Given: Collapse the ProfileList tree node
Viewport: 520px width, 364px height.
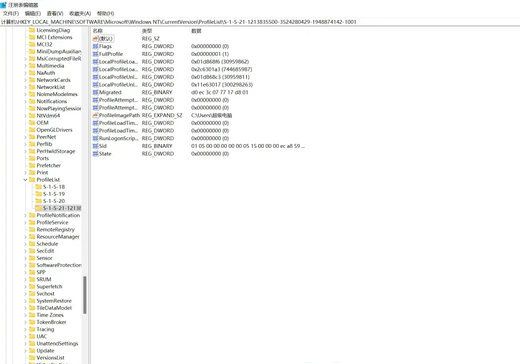Looking at the screenshot, I should point(25,180).
